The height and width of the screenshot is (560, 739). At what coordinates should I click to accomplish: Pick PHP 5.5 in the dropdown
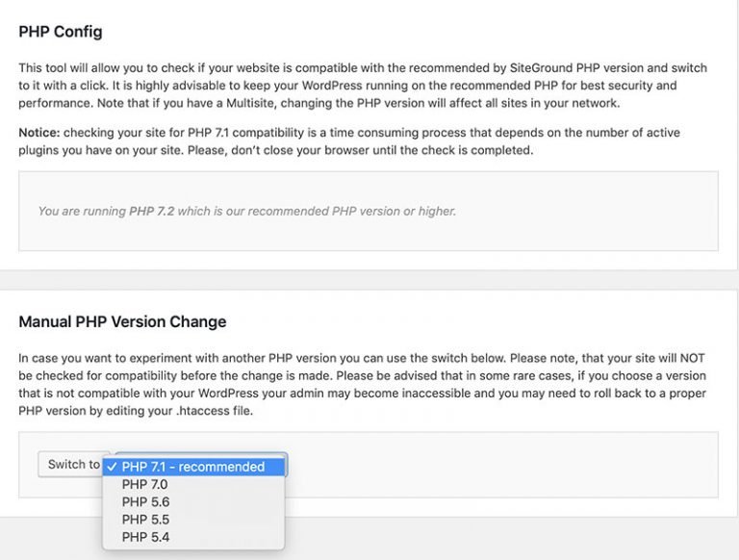click(x=193, y=520)
